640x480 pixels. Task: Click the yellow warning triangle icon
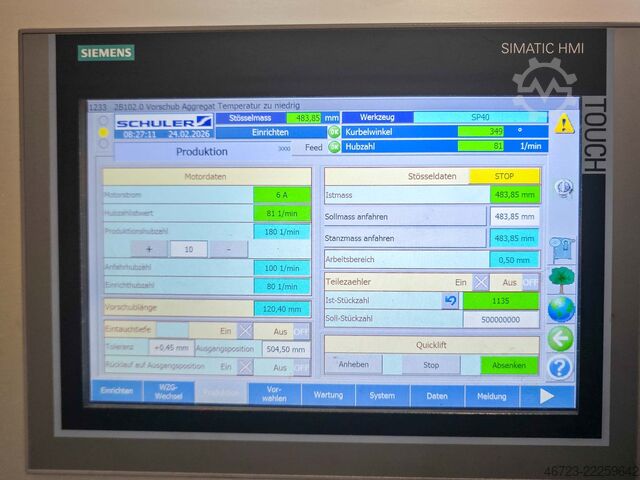click(x=564, y=124)
